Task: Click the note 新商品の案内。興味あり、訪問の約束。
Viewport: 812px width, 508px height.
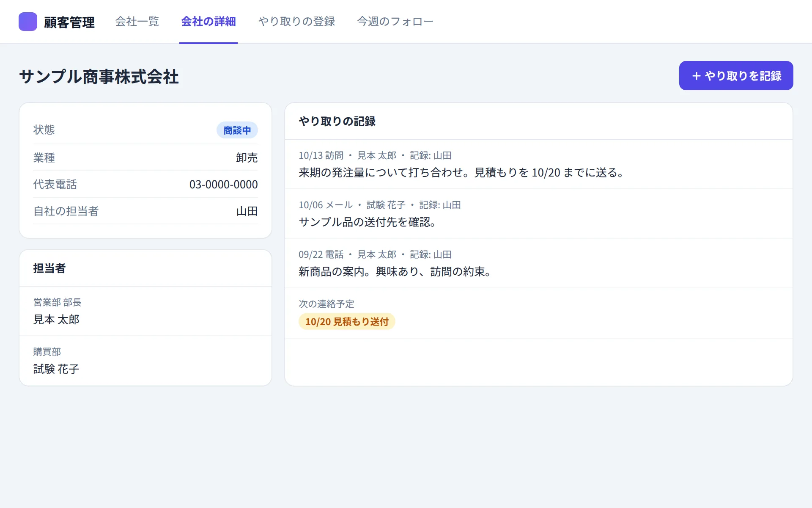Action: [x=395, y=272]
